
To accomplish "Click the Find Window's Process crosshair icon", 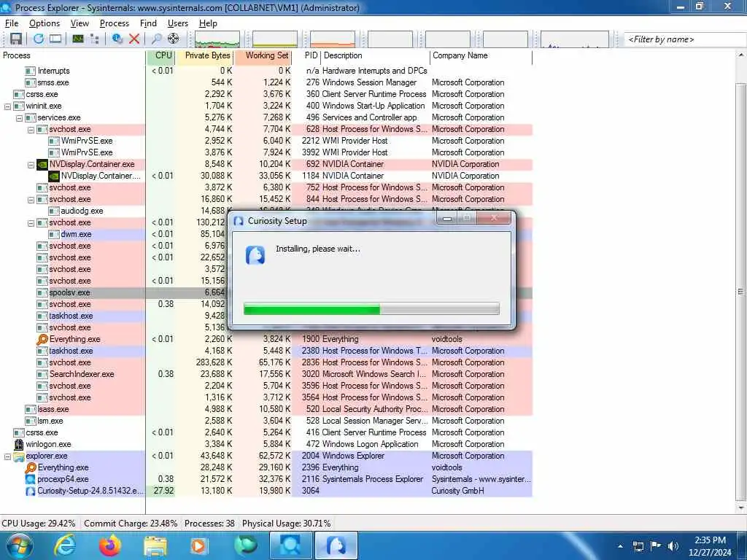I will 174,39.
